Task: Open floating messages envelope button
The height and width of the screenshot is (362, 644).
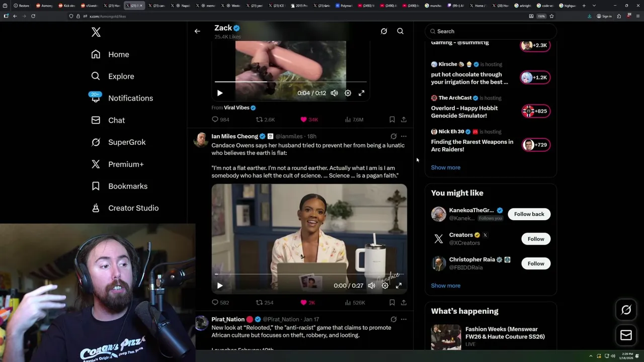Action: [x=626, y=335]
